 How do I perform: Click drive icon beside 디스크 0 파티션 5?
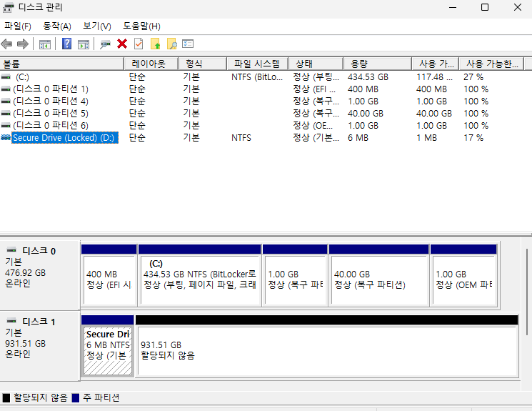click(x=6, y=113)
